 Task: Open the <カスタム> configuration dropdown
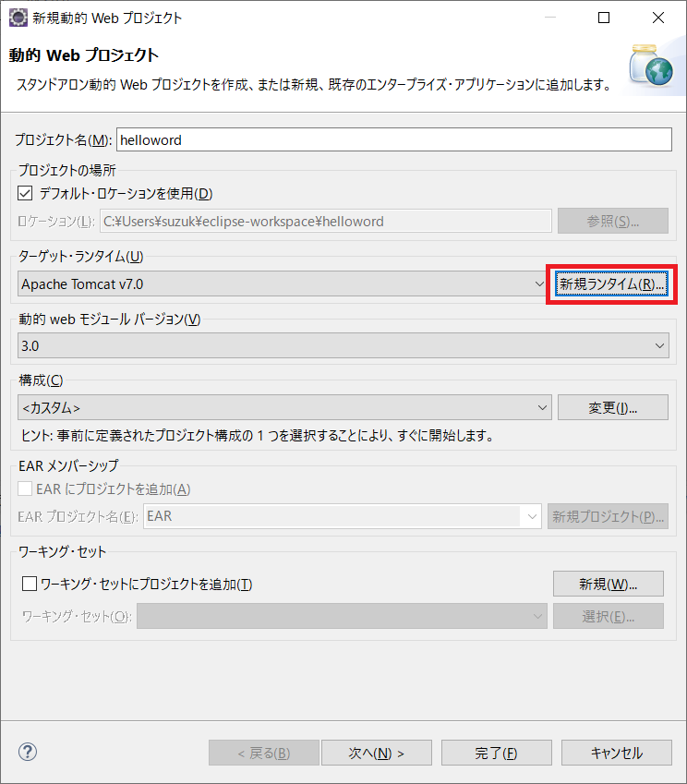click(284, 407)
